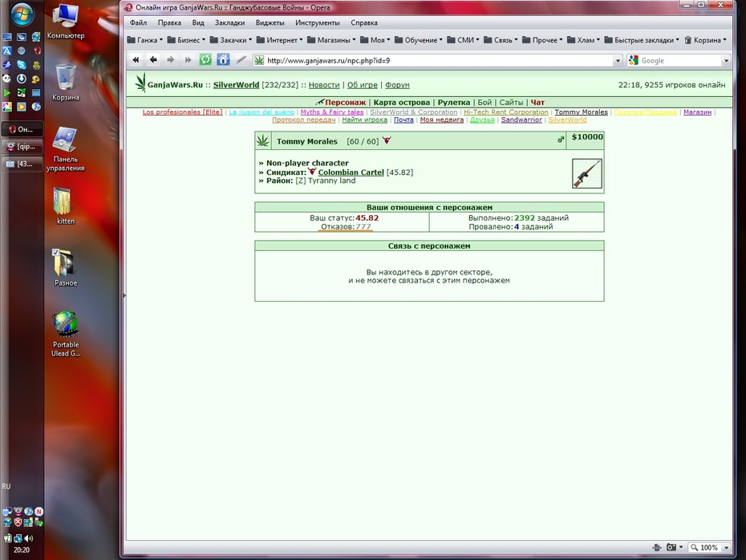746x560 pixels.
Task: Open the Персонаж link
Action: click(346, 103)
